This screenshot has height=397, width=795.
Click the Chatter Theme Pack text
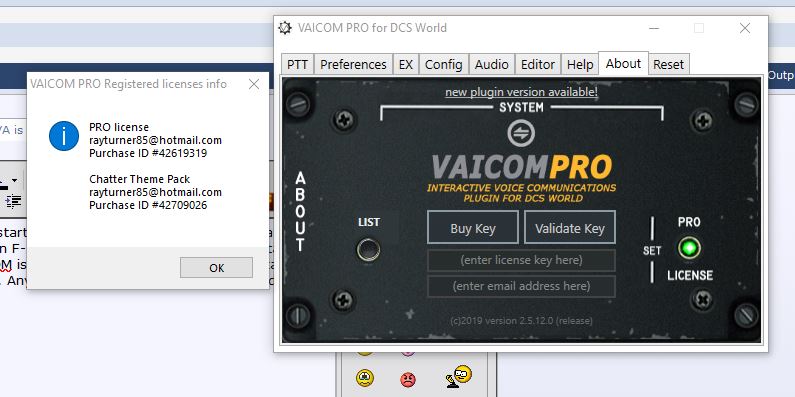click(139, 179)
